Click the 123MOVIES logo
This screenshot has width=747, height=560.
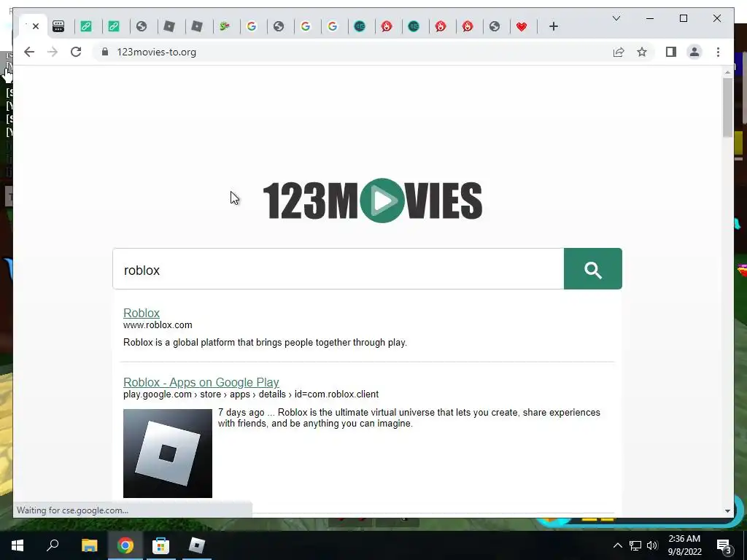pyautogui.click(x=373, y=201)
